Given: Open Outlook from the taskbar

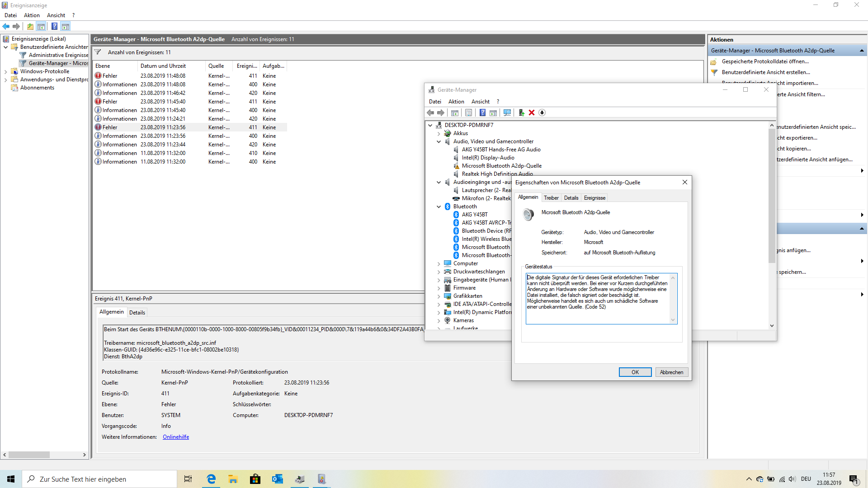Looking at the screenshot, I should click(x=277, y=479).
